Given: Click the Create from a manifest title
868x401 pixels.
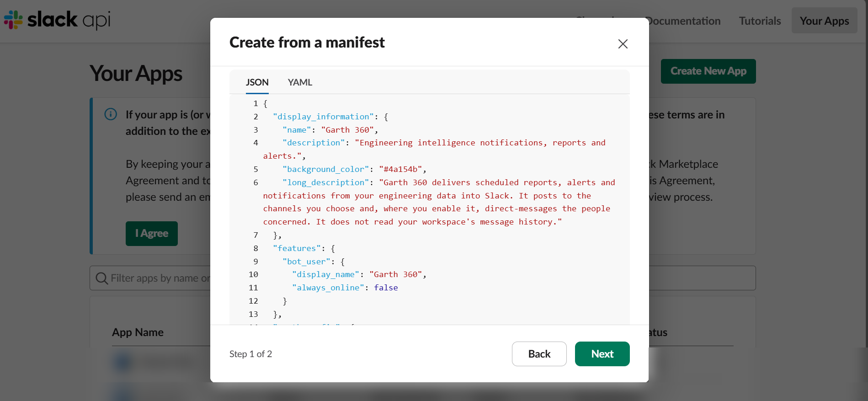Looking at the screenshot, I should click(x=307, y=43).
